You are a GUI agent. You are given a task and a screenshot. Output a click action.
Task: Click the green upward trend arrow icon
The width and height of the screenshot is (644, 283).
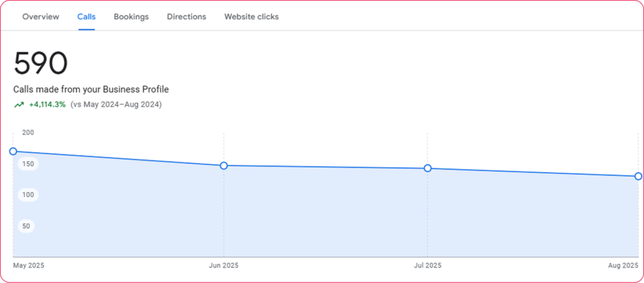click(x=19, y=105)
